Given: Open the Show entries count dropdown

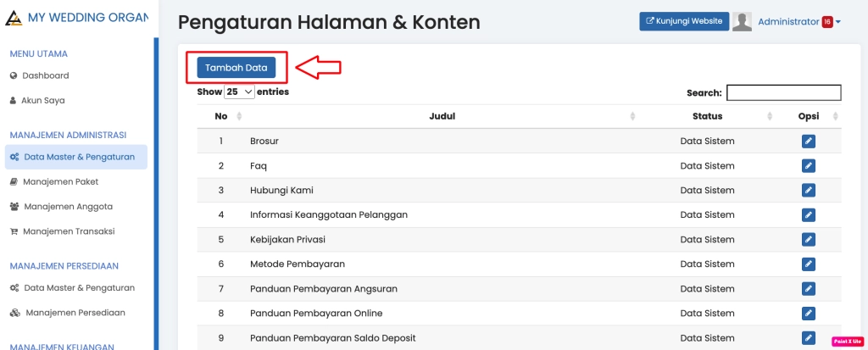Looking at the screenshot, I should [x=239, y=92].
